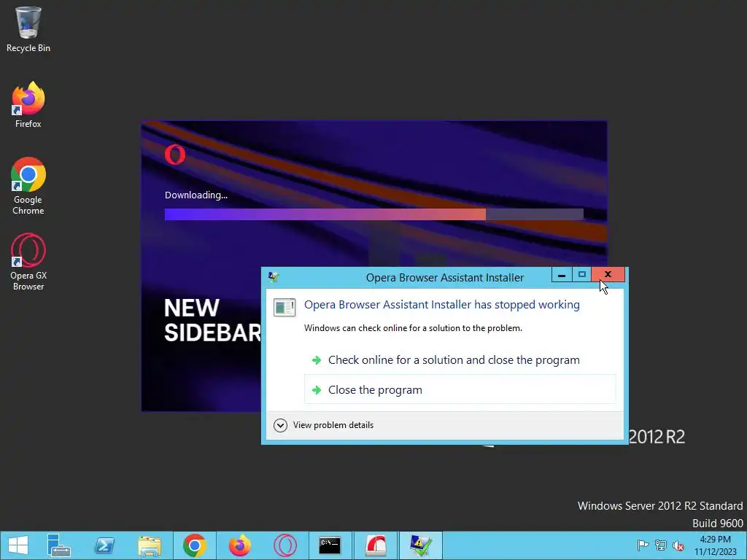Screen dimensions: 747x560
Task: Close the Opera Browser Assistant Installer dialog
Action: tap(608, 275)
